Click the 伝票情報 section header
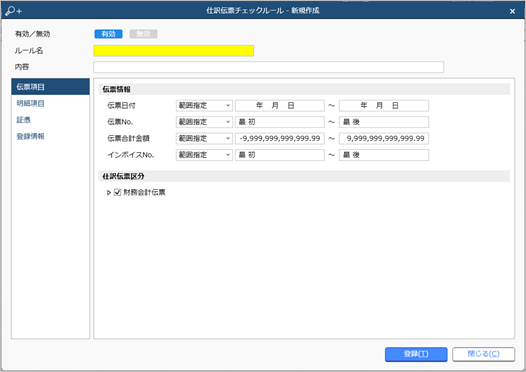Screen dimensions: 526x372 304,89
